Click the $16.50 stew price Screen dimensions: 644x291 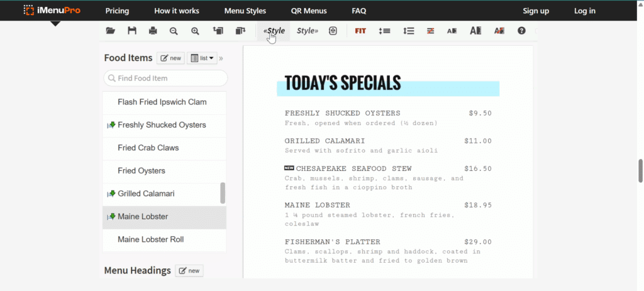tap(478, 168)
